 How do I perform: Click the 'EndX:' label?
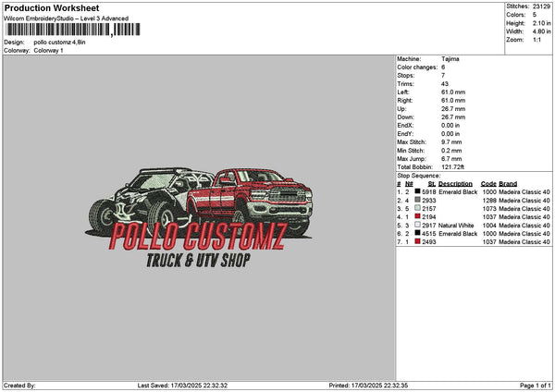point(405,126)
